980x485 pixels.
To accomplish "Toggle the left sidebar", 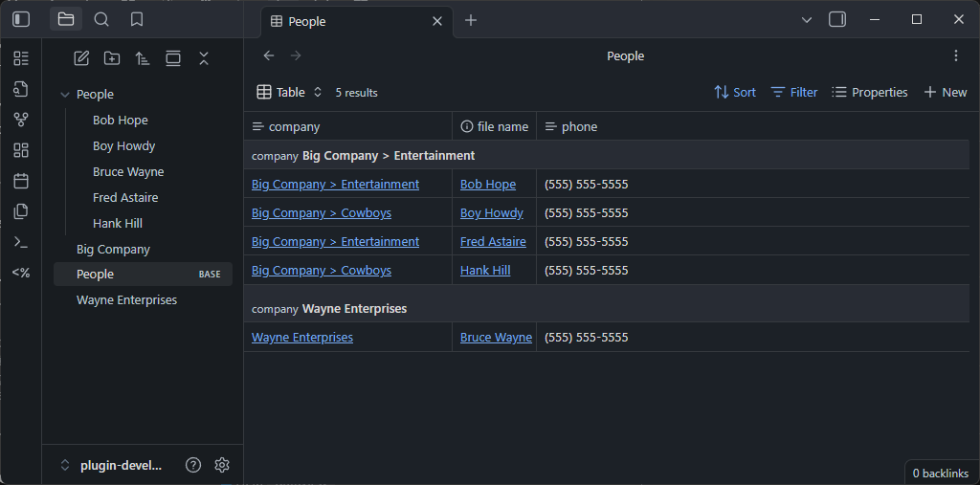I will coord(21,19).
